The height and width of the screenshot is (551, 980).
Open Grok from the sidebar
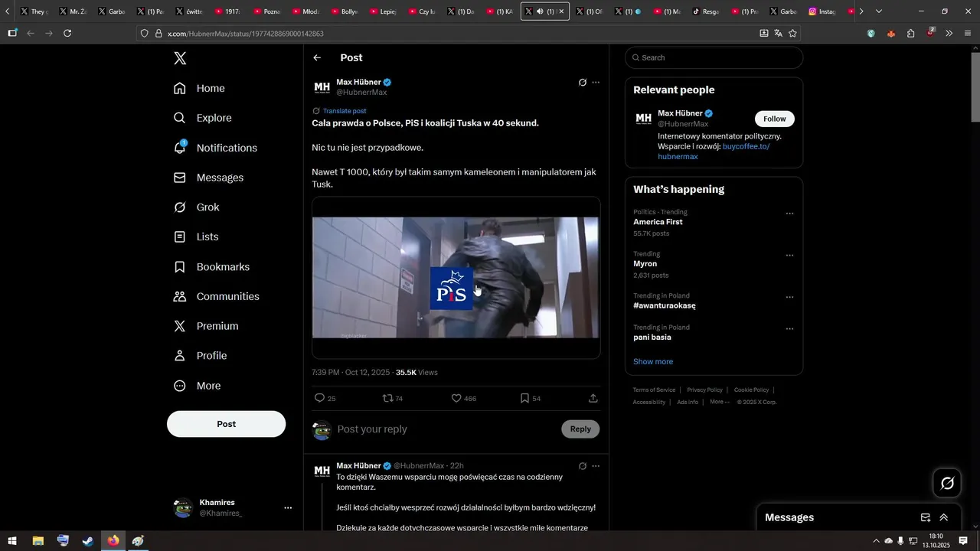(x=196, y=207)
